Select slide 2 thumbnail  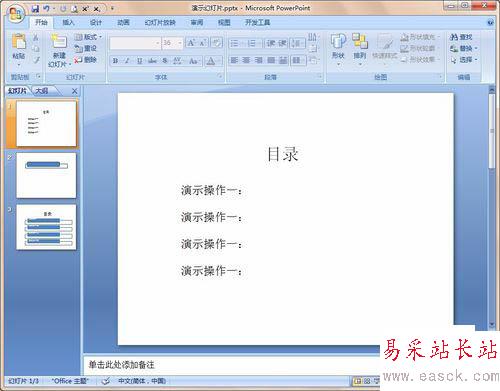[x=46, y=175]
